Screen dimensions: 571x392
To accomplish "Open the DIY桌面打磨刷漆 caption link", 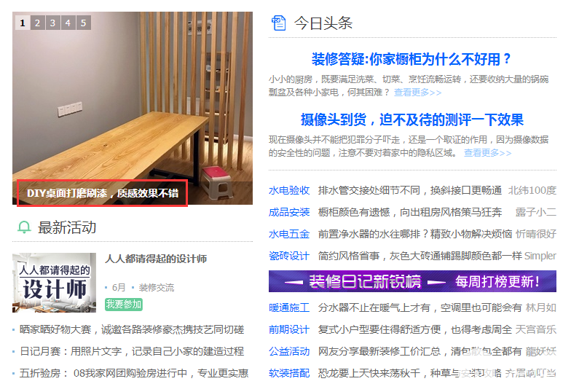I will tap(103, 193).
